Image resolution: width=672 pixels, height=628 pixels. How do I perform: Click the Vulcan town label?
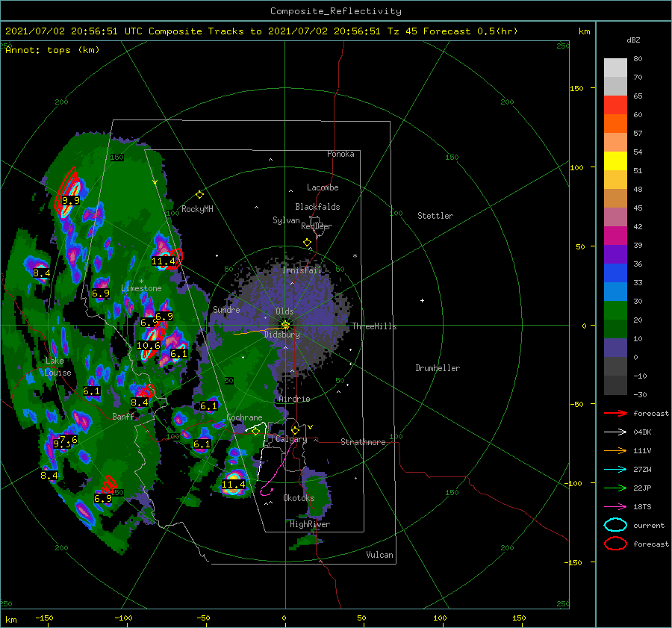[379, 555]
